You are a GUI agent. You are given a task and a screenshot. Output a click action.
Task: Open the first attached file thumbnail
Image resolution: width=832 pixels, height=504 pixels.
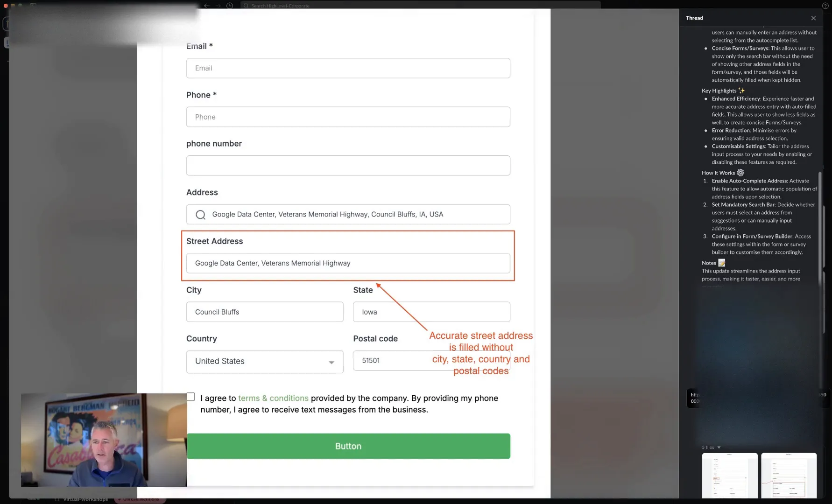(x=730, y=476)
